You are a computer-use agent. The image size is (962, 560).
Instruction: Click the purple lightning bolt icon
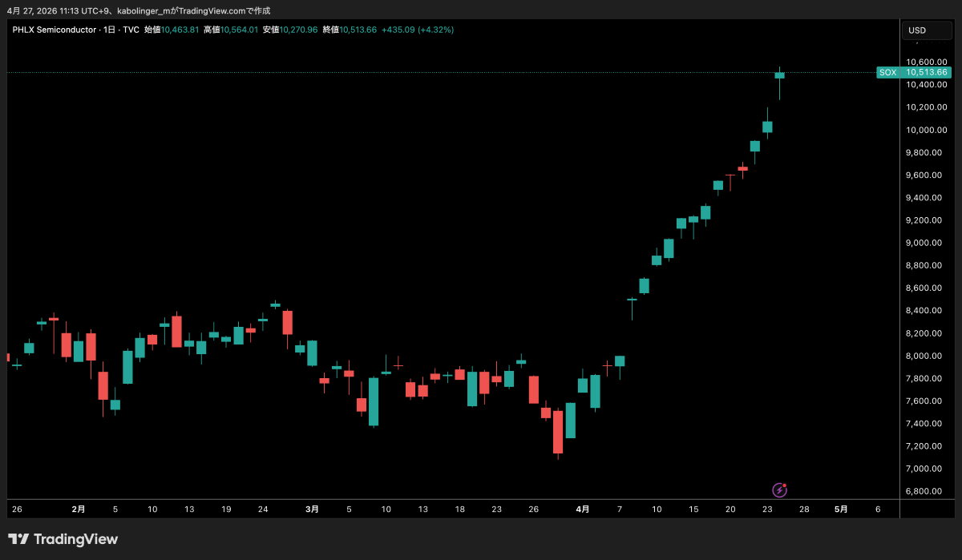tap(779, 489)
